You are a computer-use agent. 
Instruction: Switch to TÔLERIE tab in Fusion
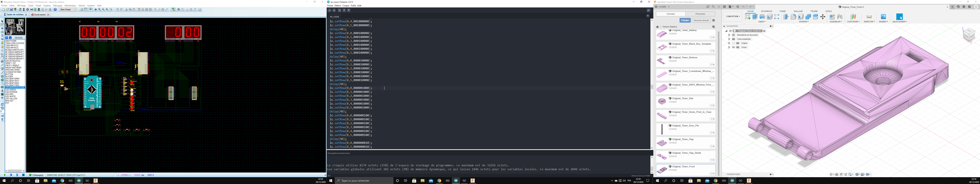tap(814, 11)
